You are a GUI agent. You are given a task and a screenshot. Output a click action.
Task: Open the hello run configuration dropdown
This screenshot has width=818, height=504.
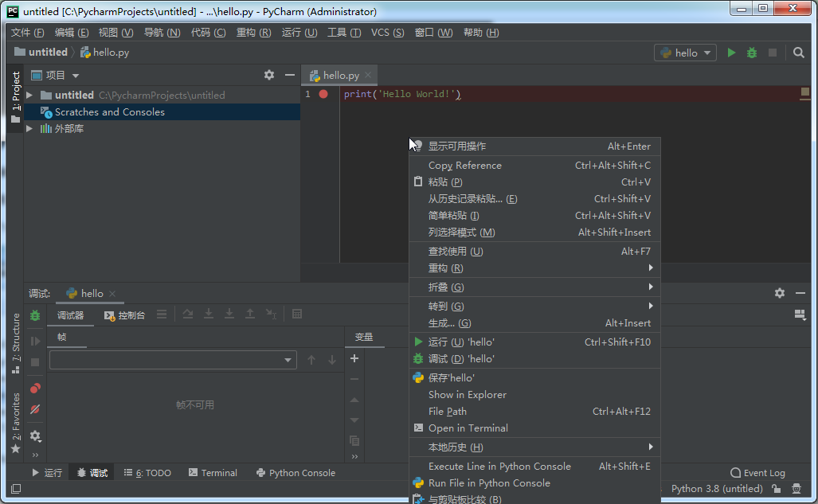(685, 53)
